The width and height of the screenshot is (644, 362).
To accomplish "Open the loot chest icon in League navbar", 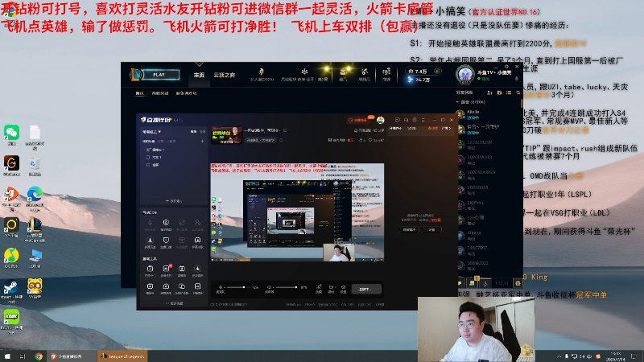I will pos(343,72).
